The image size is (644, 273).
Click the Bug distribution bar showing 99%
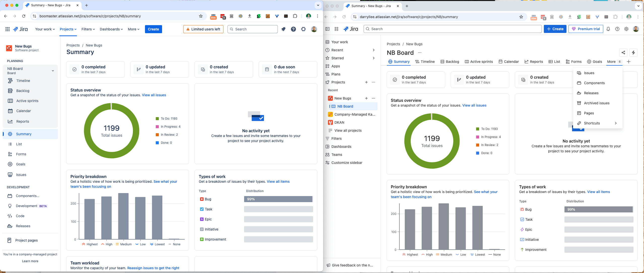point(278,199)
